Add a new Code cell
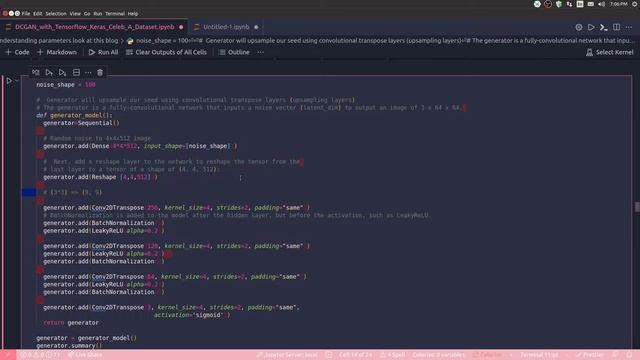 coord(17,52)
